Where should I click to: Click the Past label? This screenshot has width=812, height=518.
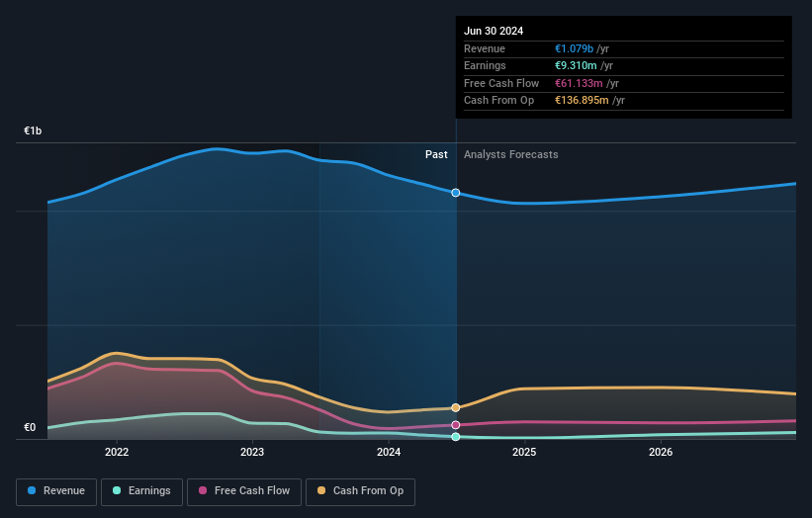tap(436, 154)
